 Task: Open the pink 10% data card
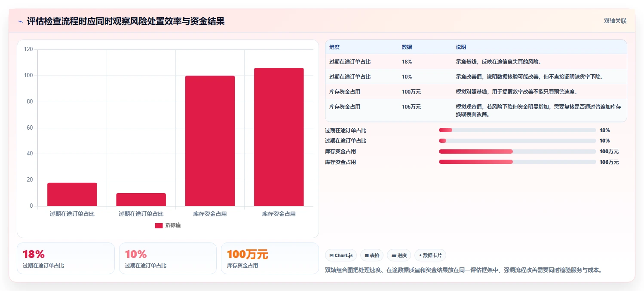pos(168,258)
